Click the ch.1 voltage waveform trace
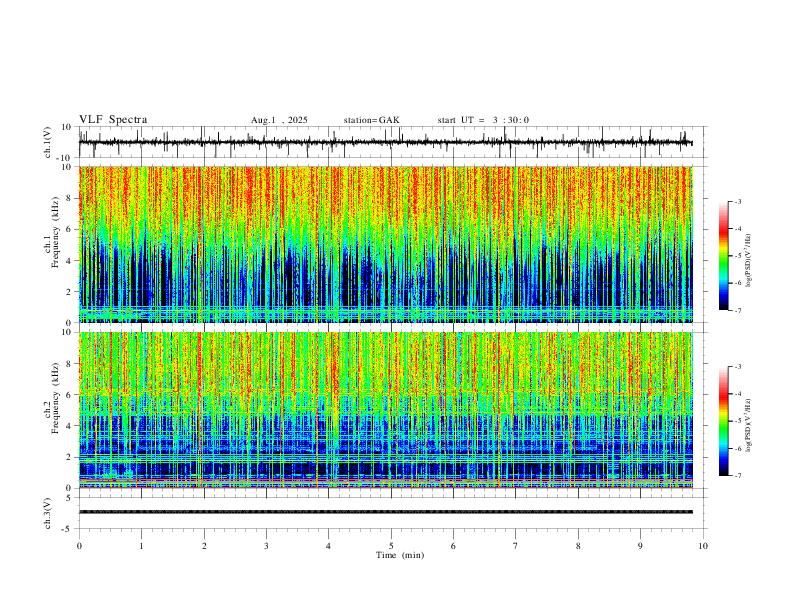The height and width of the screenshot is (612, 792). pos(385,142)
